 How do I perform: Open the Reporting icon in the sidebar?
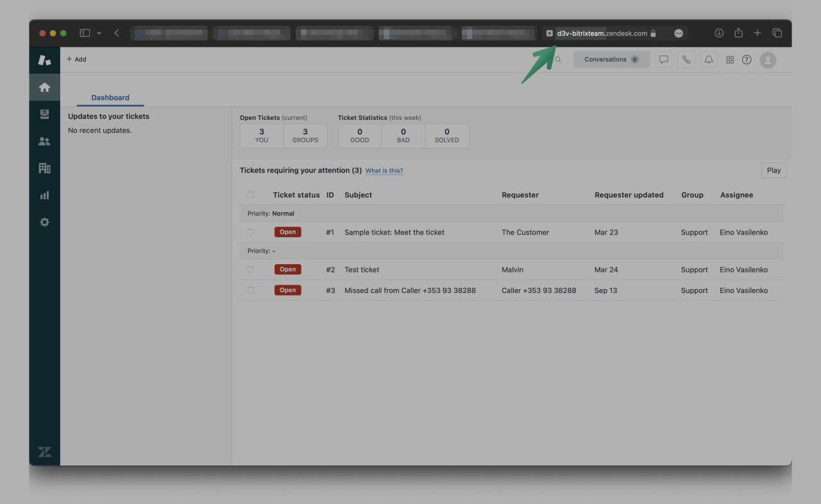tap(44, 195)
